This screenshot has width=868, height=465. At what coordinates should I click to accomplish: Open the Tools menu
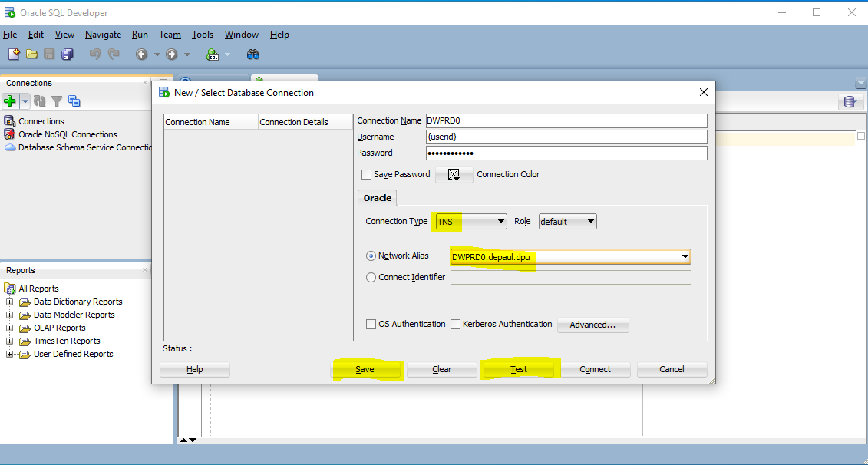point(203,35)
